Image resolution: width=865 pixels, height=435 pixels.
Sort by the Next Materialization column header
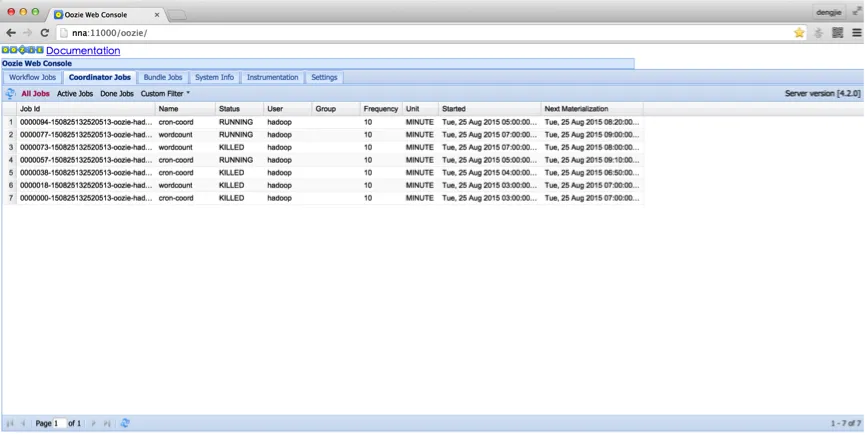592,109
